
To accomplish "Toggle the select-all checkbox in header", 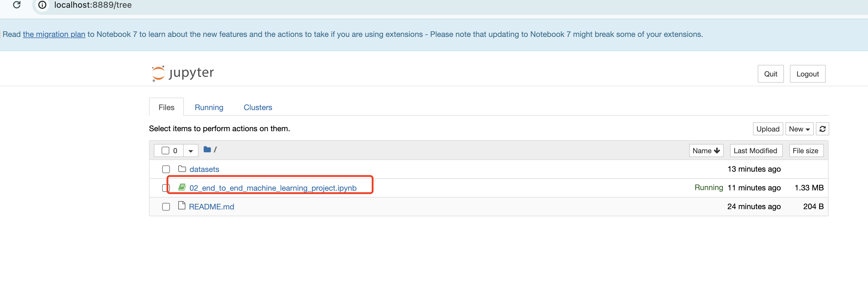I will (165, 151).
